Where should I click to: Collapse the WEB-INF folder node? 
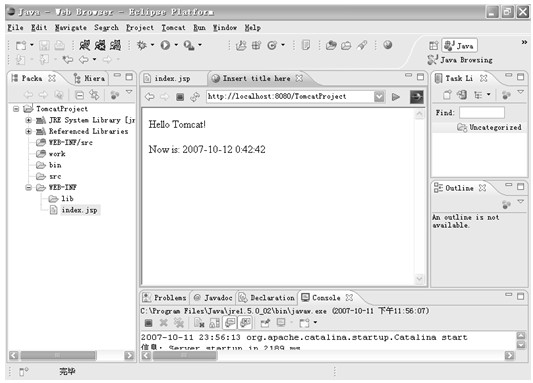click(x=29, y=187)
